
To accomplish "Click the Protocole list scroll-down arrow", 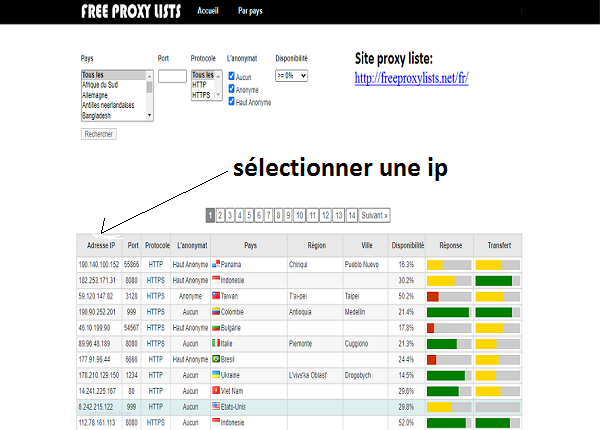I will [x=218, y=94].
